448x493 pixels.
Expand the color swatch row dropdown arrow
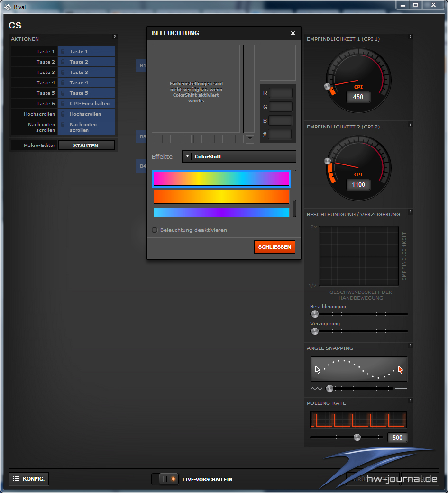[250, 139]
